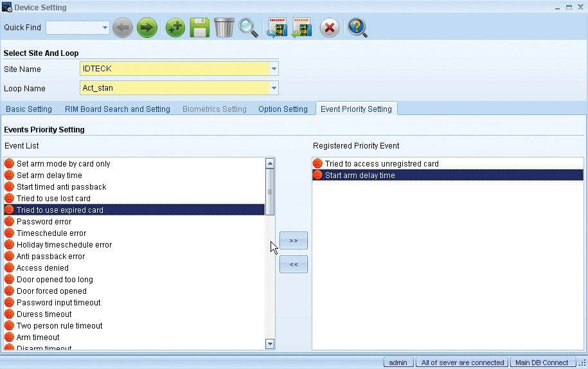Click the trash can delete icon

[224, 28]
